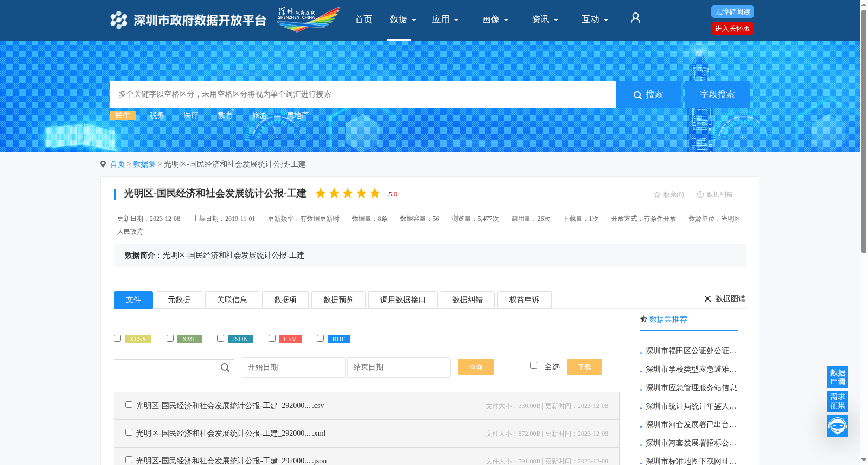Click the orange 下载 button
Viewport: 868px width, 465px height.
point(584,367)
